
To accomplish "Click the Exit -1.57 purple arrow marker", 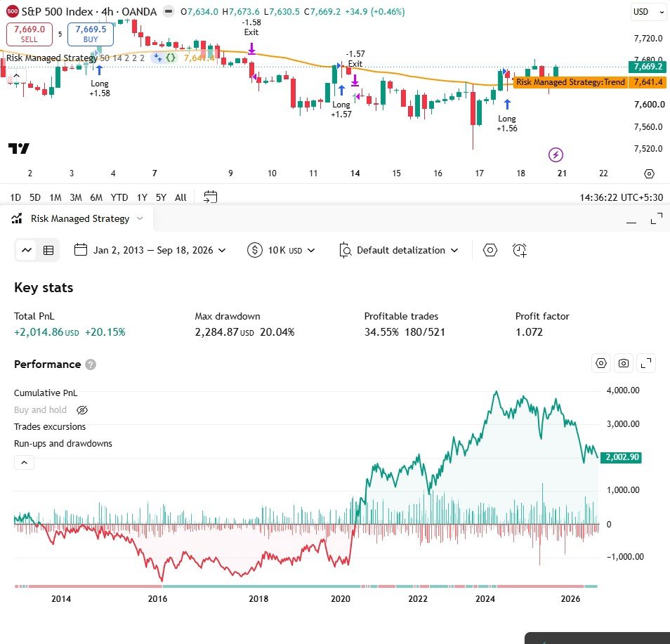I will click(x=355, y=80).
